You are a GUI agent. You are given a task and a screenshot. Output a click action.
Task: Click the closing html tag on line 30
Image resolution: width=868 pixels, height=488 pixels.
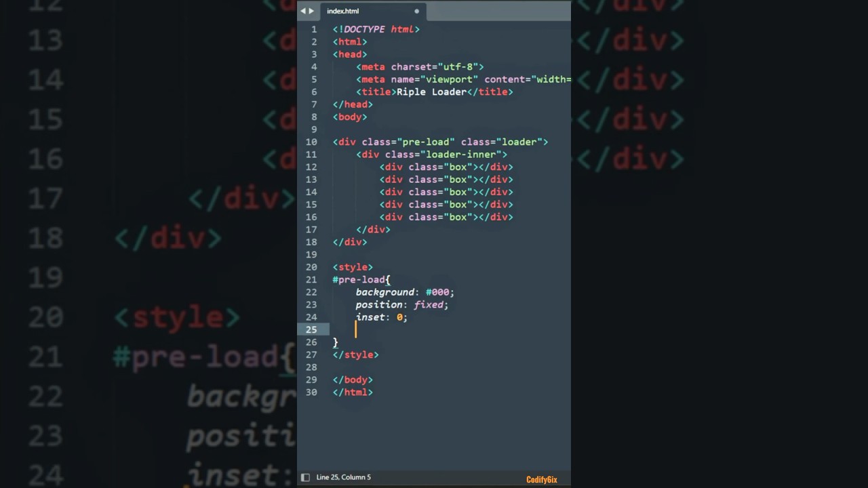353,392
